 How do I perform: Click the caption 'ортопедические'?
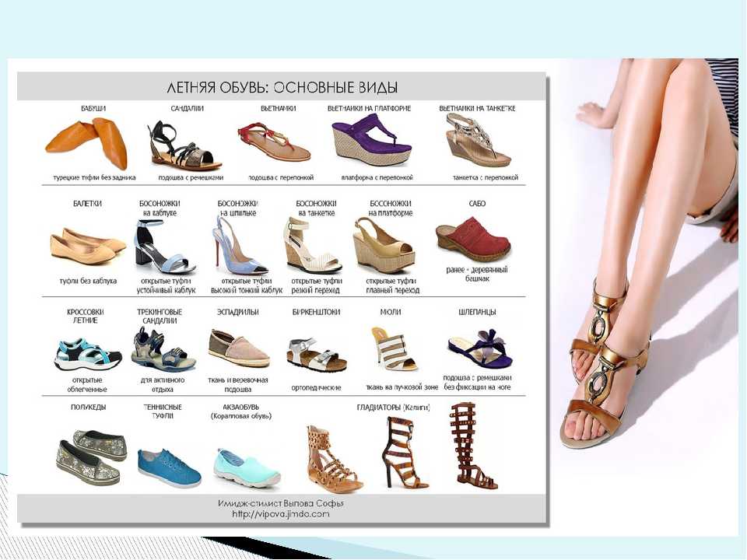317,387
